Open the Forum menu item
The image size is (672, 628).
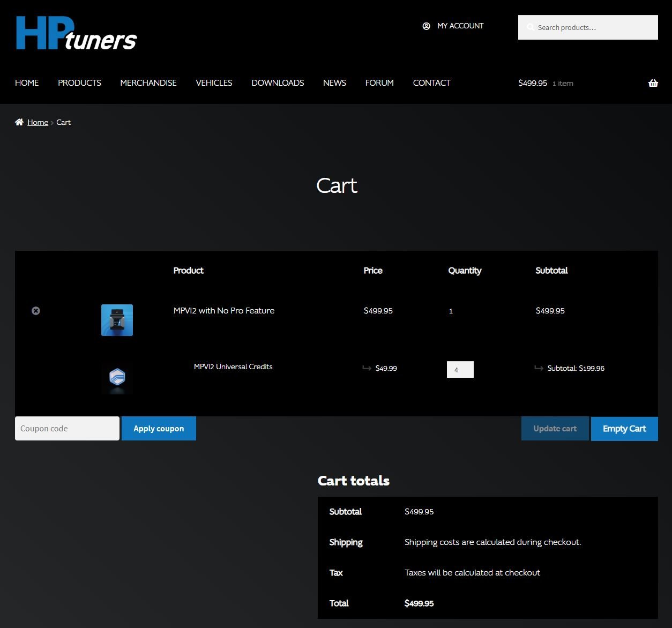tap(379, 83)
